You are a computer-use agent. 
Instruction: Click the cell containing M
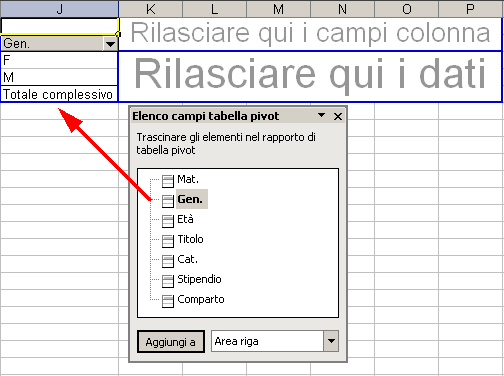pos(59,77)
